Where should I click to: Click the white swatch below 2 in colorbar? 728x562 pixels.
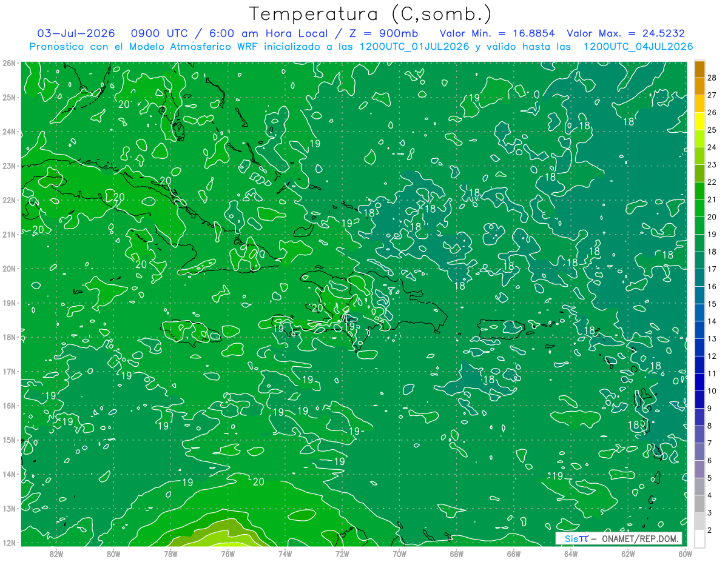tap(699, 538)
